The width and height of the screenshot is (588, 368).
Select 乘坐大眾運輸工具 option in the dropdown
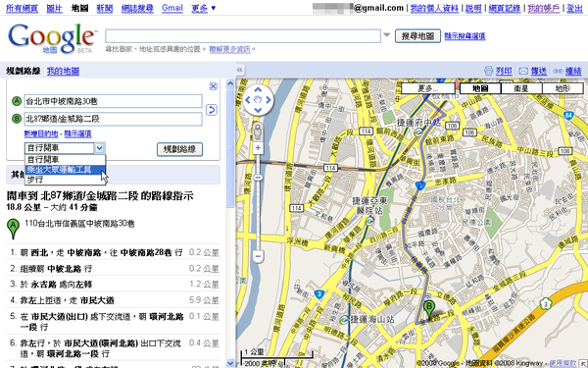[66, 170]
